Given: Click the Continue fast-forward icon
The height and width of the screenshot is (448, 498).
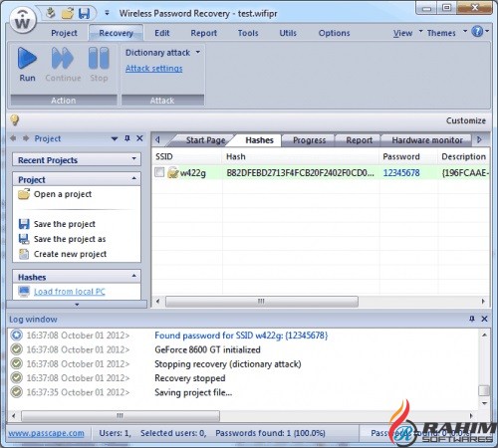Looking at the screenshot, I should coord(63,58).
